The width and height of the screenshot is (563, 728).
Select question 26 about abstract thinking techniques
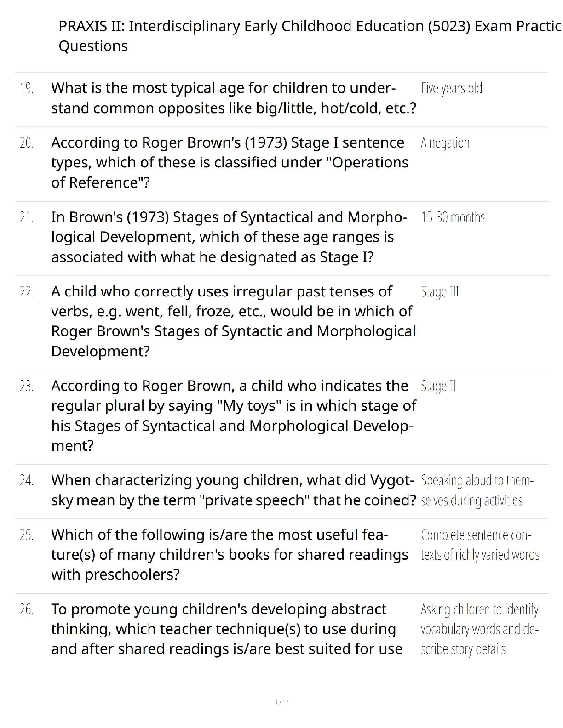click(227, 629)
